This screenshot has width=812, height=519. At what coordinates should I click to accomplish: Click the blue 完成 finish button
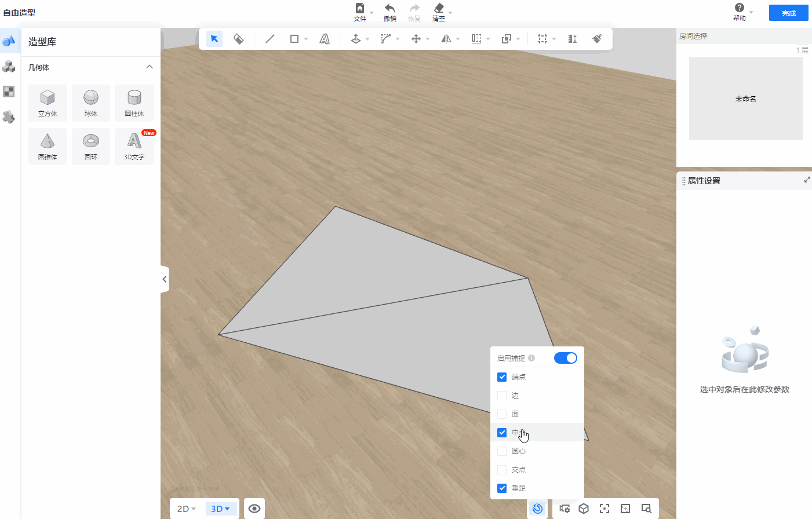coord(788,13)
